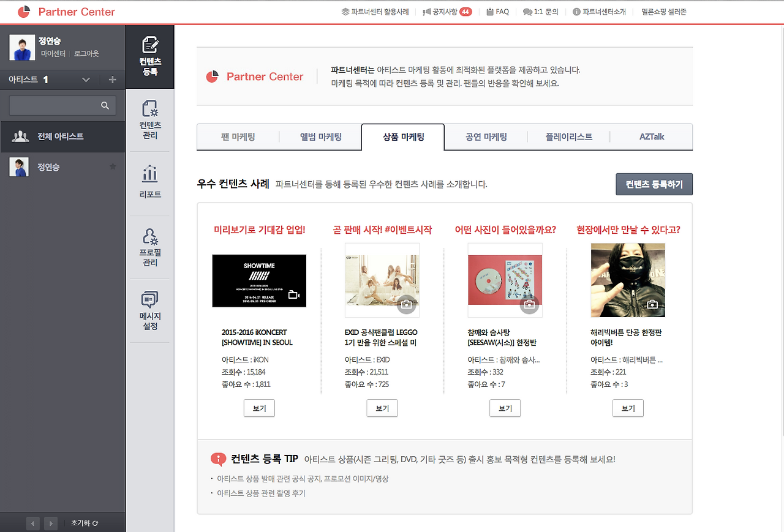Click the Partner Center banner logo
The image size is (784, 532).
(255, 77)
